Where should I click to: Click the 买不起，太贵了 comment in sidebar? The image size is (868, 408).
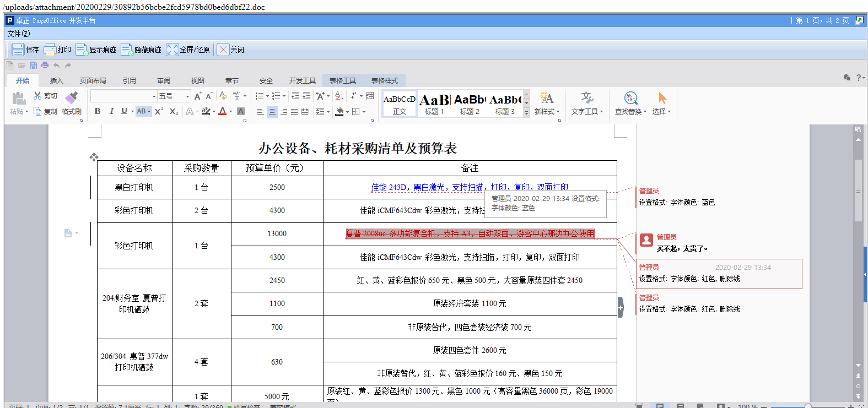tap(682, 248)
